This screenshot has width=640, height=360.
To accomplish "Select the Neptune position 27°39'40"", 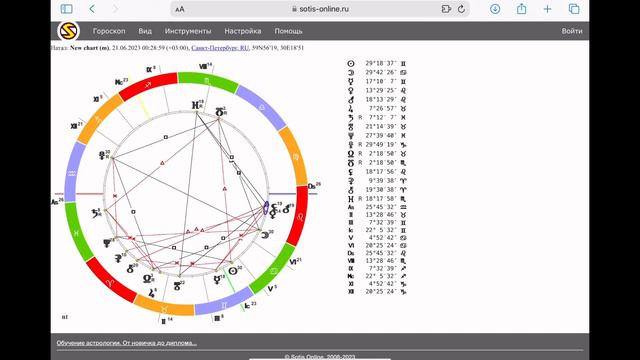I will click(381, 136).
